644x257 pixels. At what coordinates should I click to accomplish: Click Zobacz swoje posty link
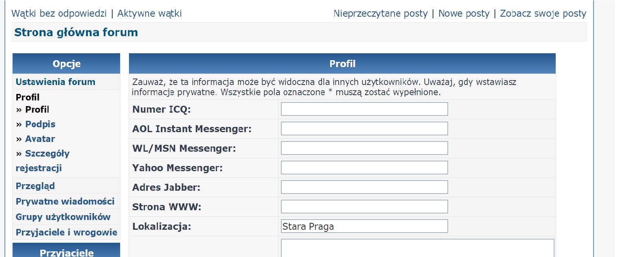pos(543,13)
